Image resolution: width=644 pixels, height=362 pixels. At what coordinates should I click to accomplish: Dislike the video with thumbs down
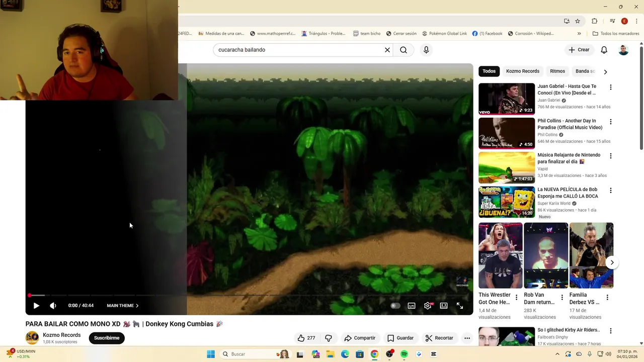point(329,338)
